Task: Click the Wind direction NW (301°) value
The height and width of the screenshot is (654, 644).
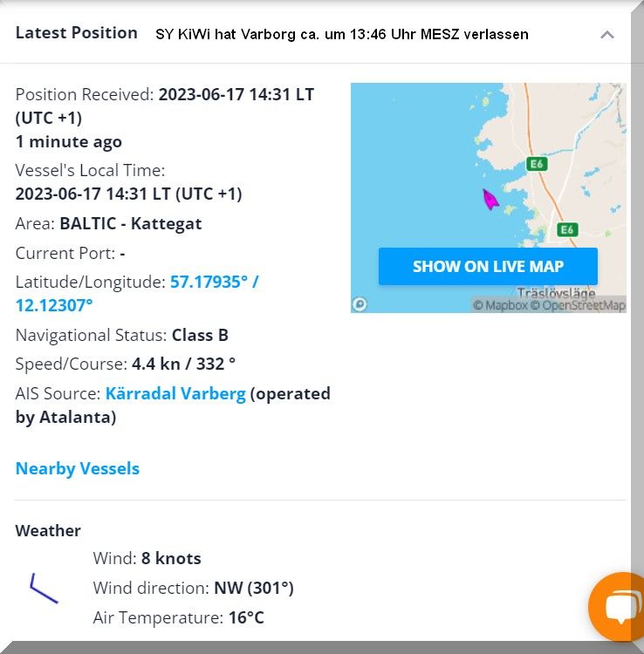Action: click(x=254, y=588)
